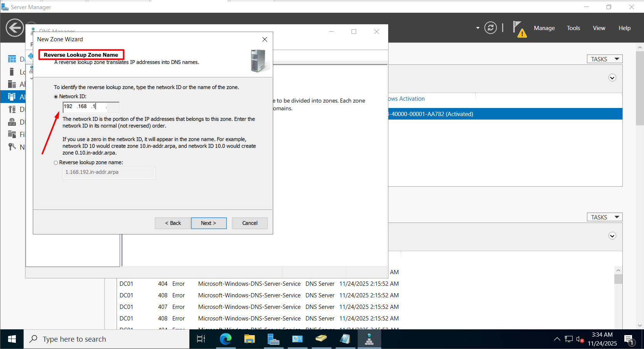Switch to DNS Manager in the taskbar
The height and width of the screenshot is (349, 644).
coord(369,339)
